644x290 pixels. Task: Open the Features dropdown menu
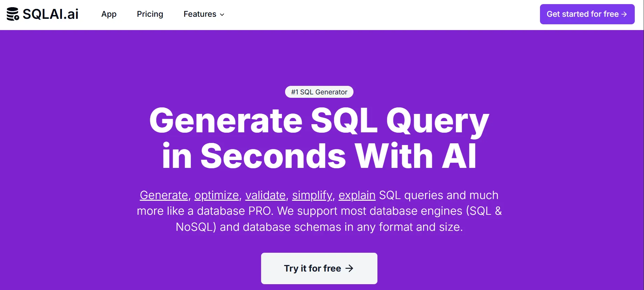click(x=203, y=14)
